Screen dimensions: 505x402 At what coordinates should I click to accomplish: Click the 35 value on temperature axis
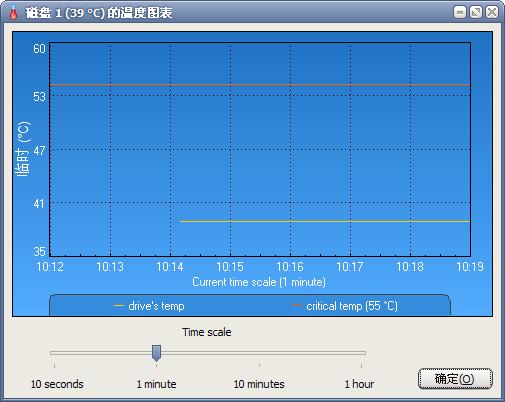[x=39, y=251]
